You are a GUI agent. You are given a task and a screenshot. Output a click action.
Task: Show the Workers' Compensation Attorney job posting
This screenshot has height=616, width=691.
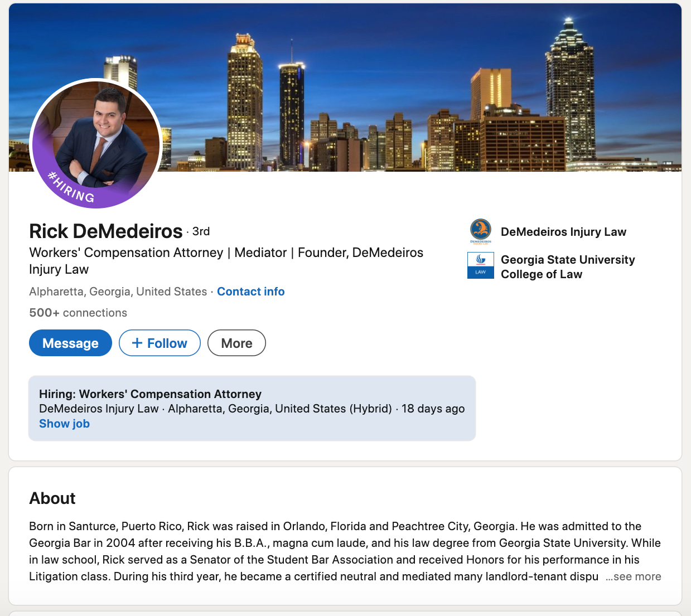tap(64, 424)
